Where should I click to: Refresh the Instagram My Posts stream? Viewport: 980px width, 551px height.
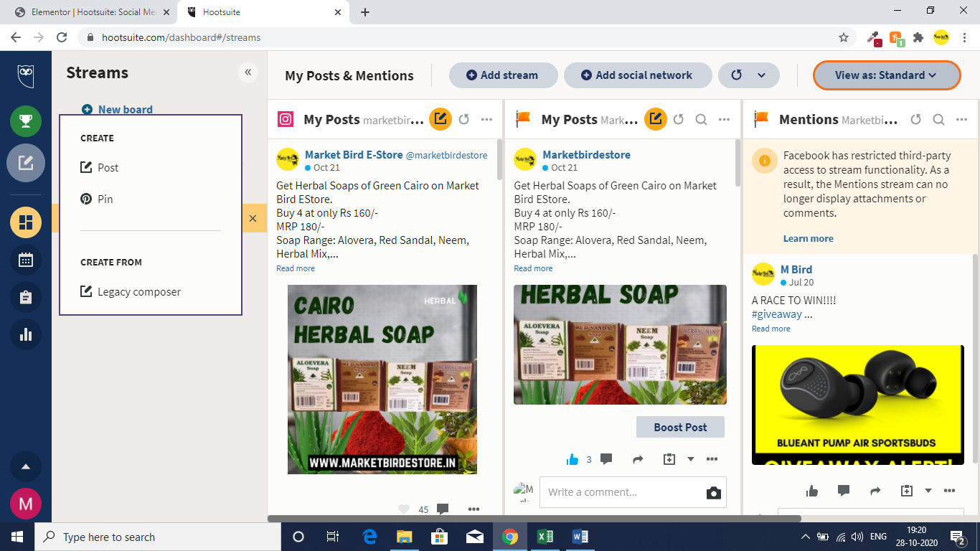click(x=464, y=119)
